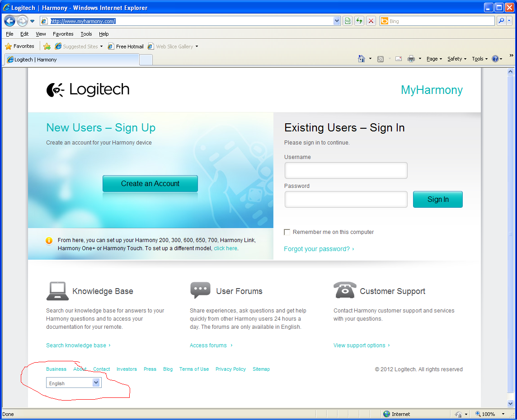Click the vertical scrollbar down arrow

click(x=511, y=403)
